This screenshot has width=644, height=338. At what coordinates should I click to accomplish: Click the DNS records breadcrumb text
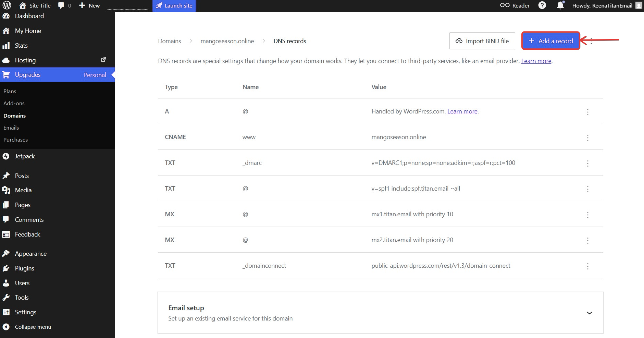[x=290, y=41]
